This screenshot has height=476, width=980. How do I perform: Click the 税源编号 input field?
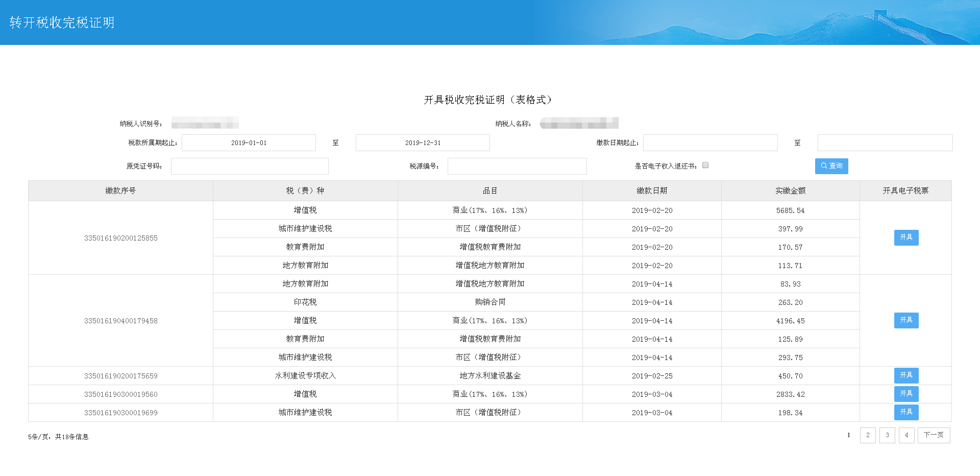pos(517,166)
